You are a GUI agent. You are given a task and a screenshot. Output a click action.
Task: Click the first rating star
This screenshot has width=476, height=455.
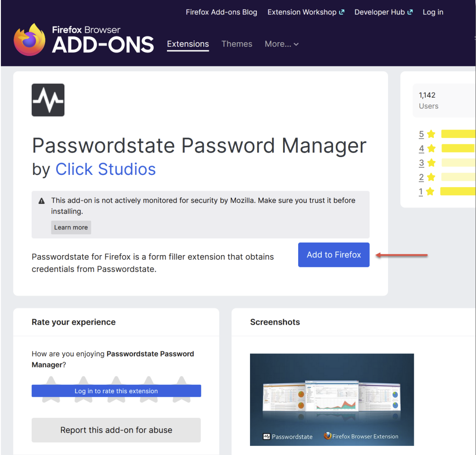point(51,390)
